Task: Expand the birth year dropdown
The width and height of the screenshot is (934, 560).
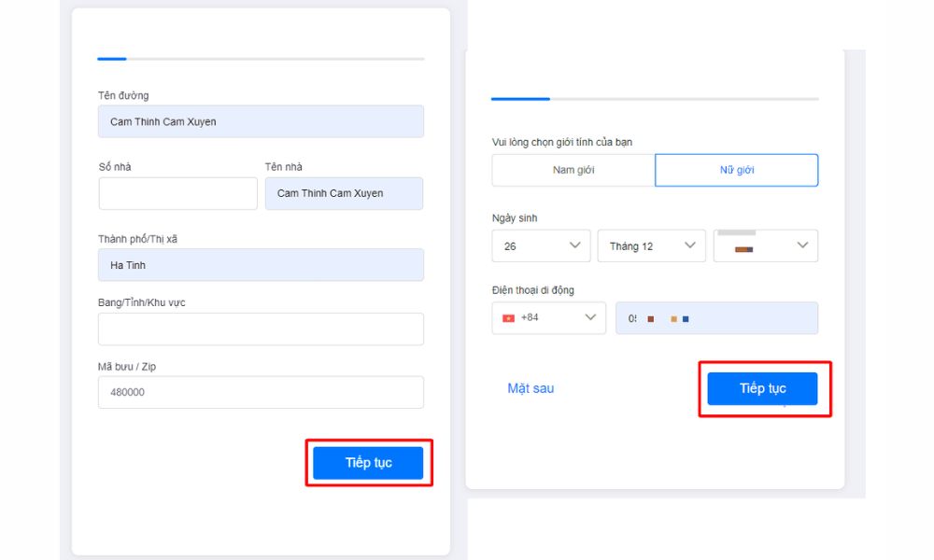Action: (x=766, y=246)
